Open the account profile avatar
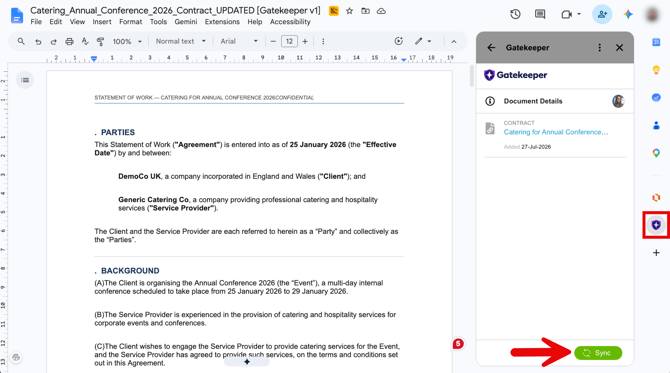The height and width of the screenshot is (373, 670). click(x=652, y=14)
